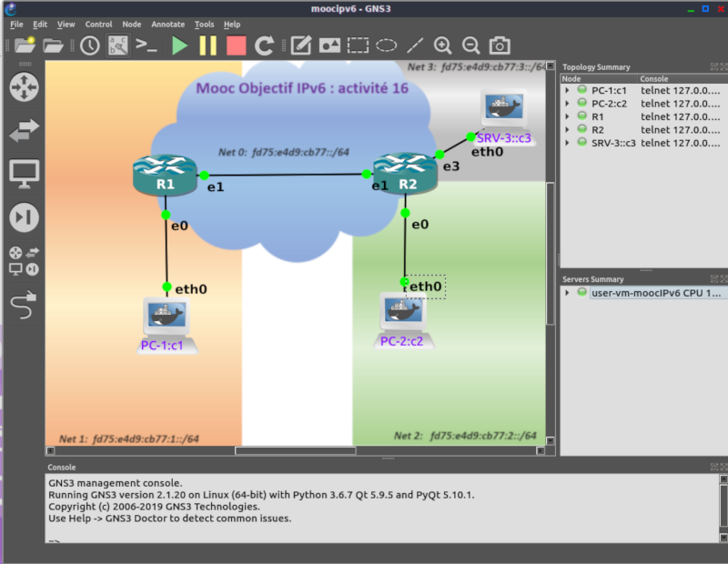The image size is (728, 564).
Task: Select the Insert a picture tool
Action: click(329, 45)
